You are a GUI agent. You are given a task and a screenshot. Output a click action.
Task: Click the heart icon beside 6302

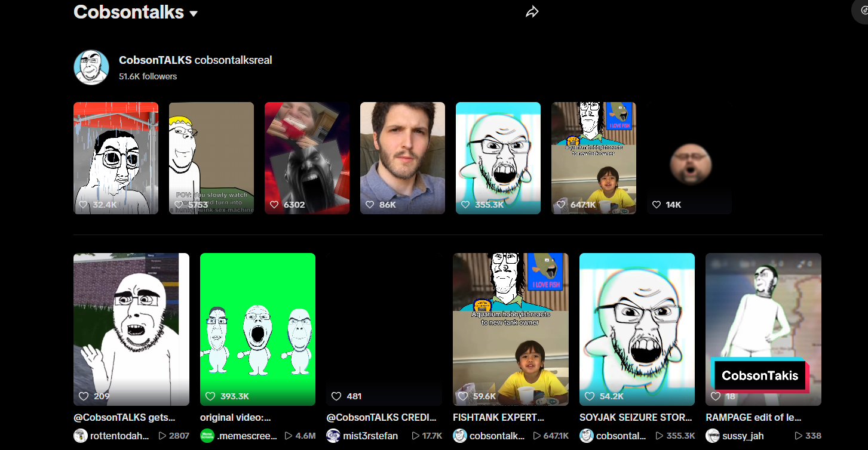(274, 205)
